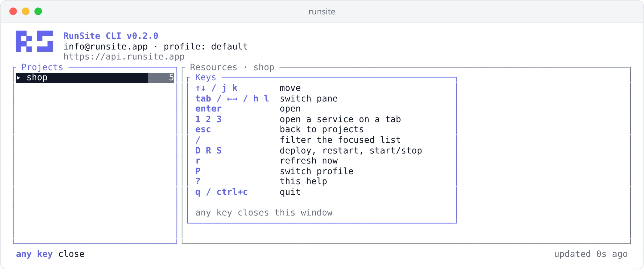Click the "RunSite CLI v0.2.0" heading
The height and width of the screenshot is (270, 644).
[x=111, y=36]
